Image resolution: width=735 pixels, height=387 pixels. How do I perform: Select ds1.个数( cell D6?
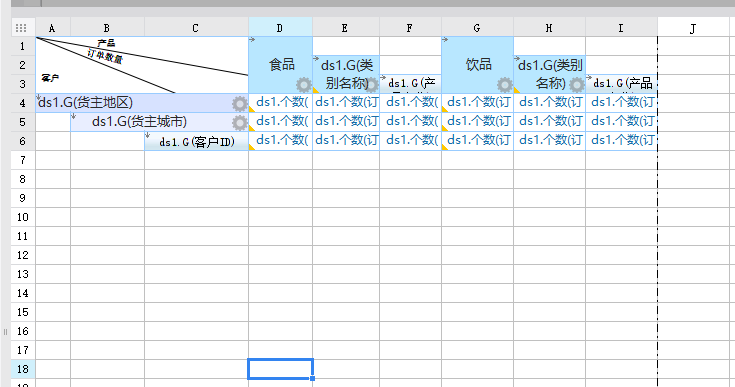[x=280, y=141]
